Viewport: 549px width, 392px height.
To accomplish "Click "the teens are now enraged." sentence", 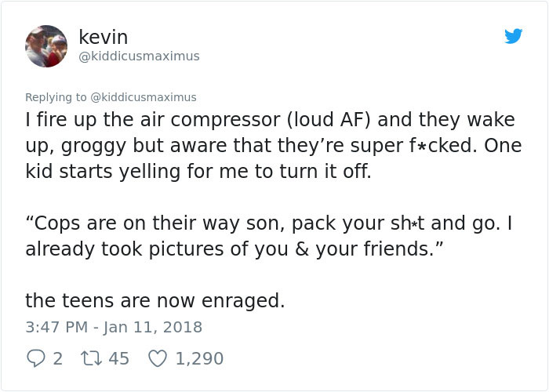I will coord(155,300).
